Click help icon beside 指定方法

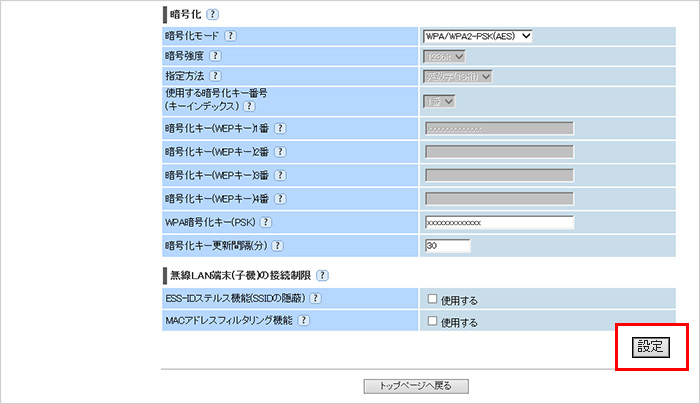(x=215, y=76)
